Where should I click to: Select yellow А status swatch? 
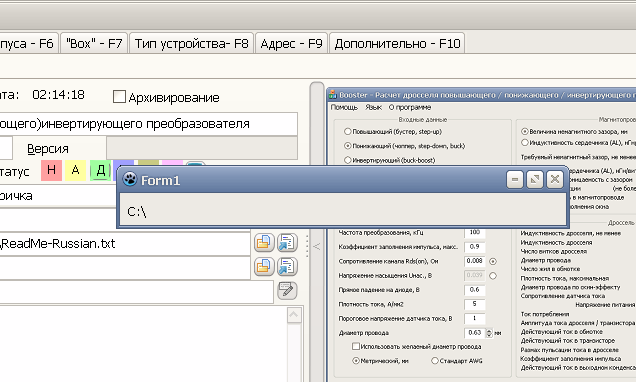click(x=75, y=170)
